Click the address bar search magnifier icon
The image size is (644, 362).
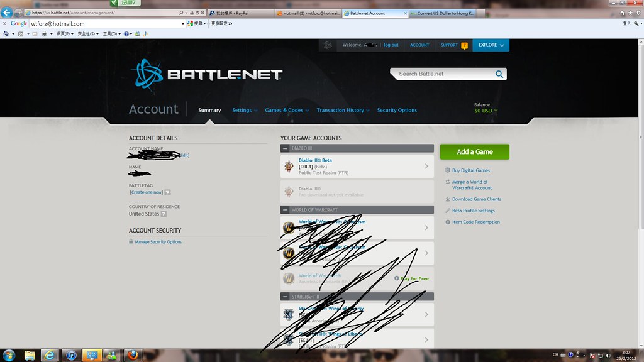[x=181, y=13]
